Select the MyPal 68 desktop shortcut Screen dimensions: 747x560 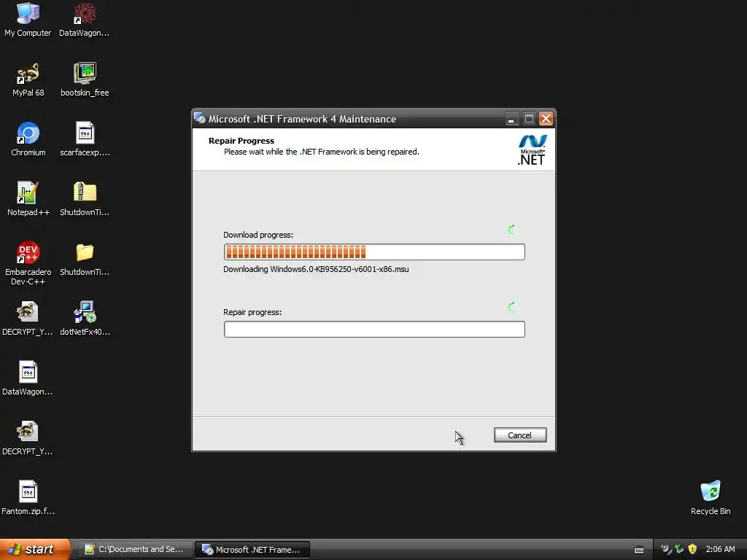pyautogui.click(x=28, y=80)
